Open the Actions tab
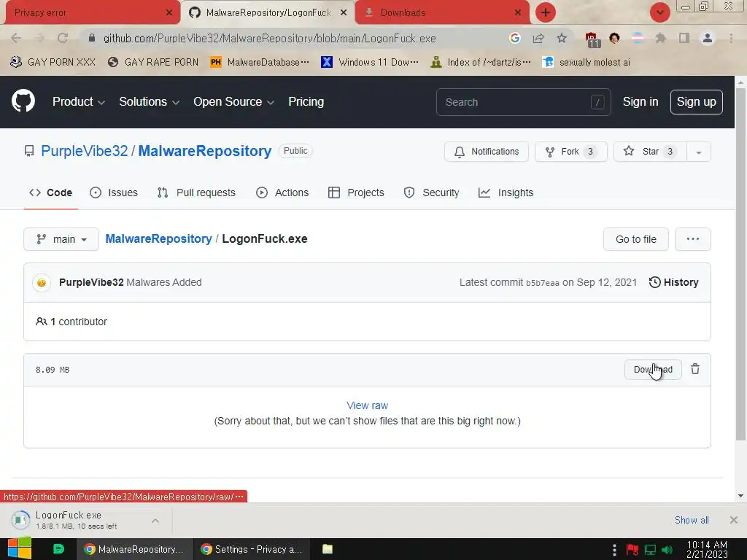This screenshot has height=560, width=747. tap(282, 192)
